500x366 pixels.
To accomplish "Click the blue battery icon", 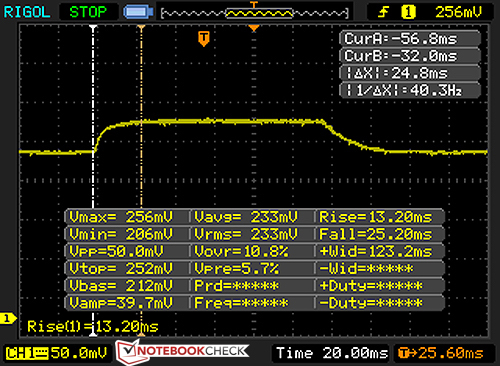I will [138, 12].
